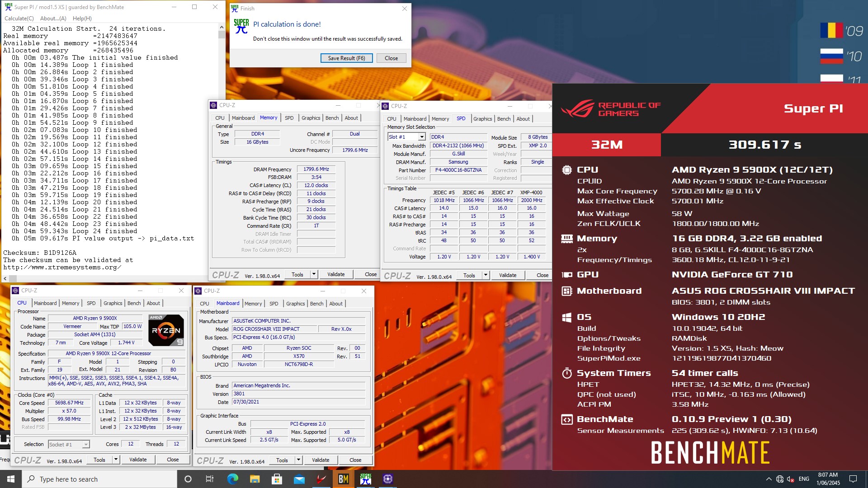Click the xtremesystems.org URL text
Viewport: 868px width, 488px height.
click(x=62, y=267)
